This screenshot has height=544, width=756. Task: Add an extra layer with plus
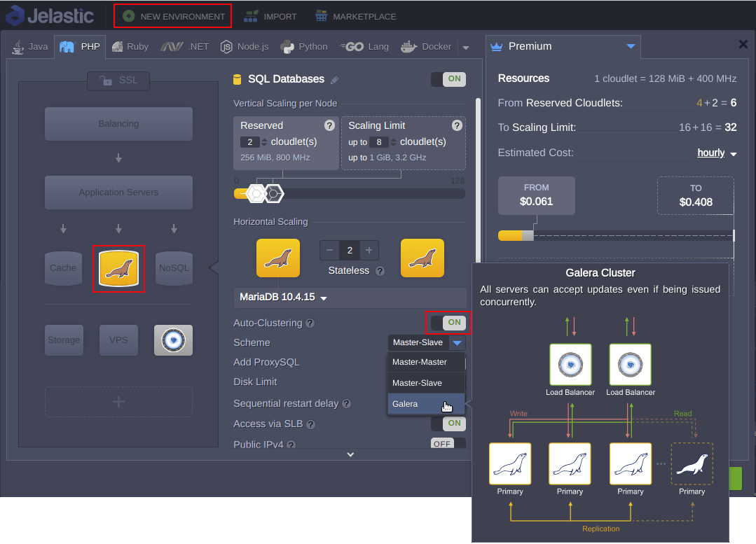pos(118,401)
